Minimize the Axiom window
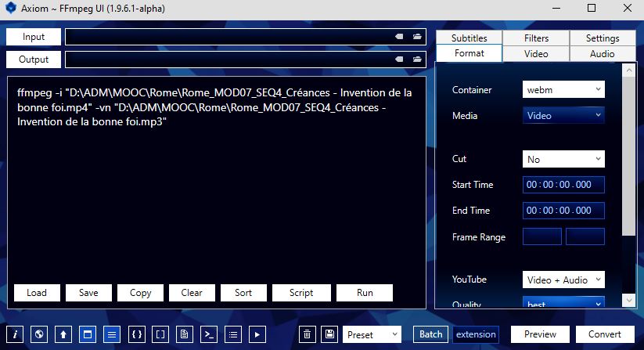The width and height of the screenshot is (644, 350). tap(556, 8)
